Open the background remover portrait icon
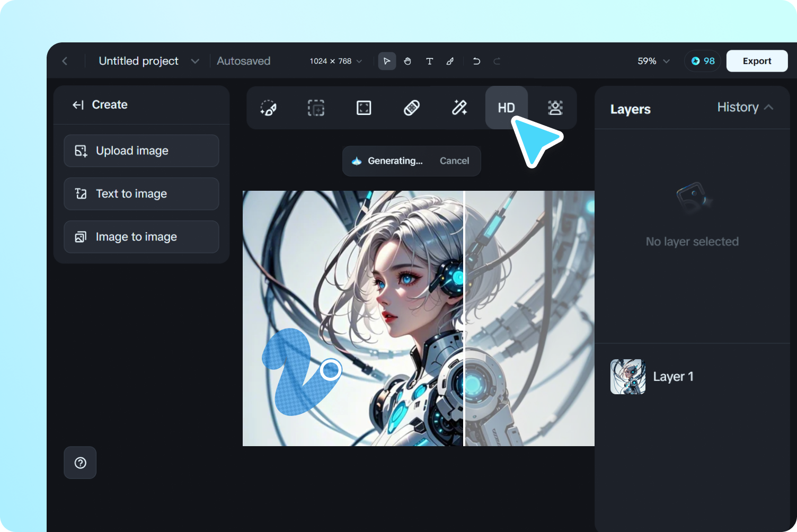 click(554, 108)
